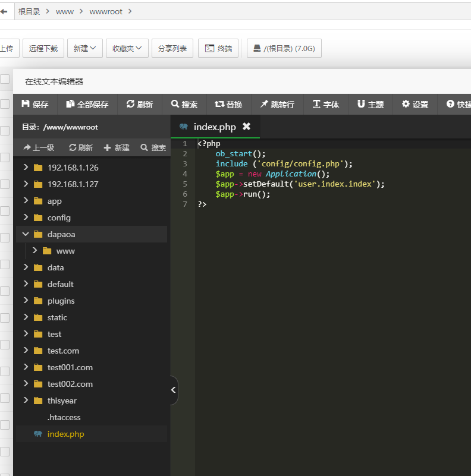This screenshot has width=471, height=476.
Task: Click root disk /(根目录) (7.0G) button
Action: coord(284,48)
